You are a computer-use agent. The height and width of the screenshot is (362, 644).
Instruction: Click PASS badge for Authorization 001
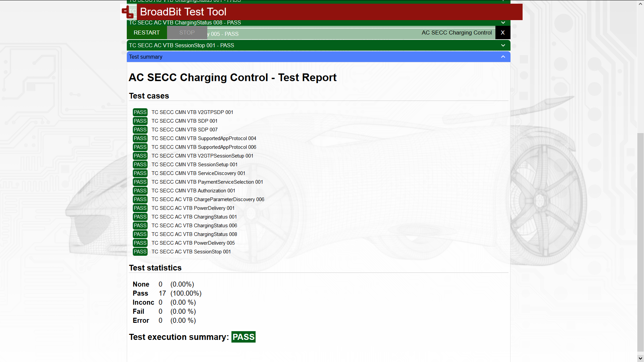point(140,191)
